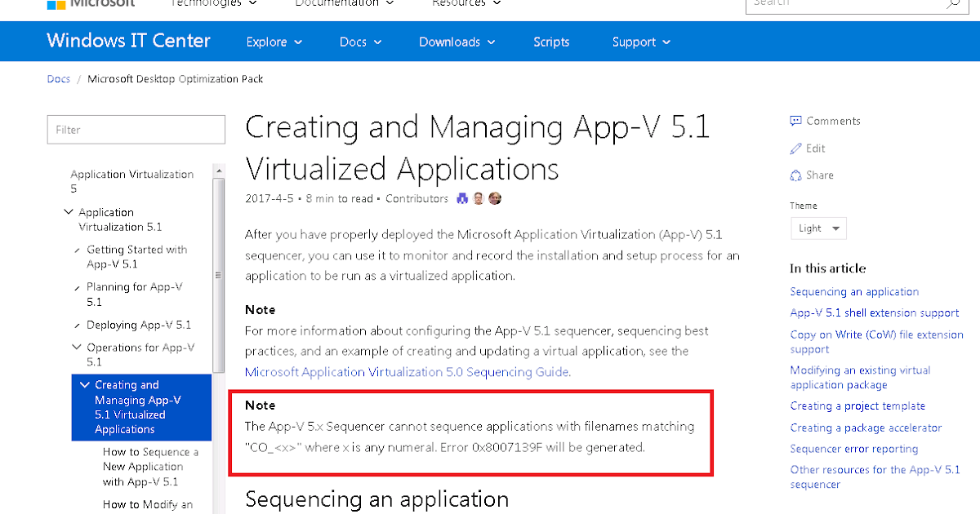The image size is (980, 514).
Task: Open the Theme Light dropdown
Action: coord(818,228)
